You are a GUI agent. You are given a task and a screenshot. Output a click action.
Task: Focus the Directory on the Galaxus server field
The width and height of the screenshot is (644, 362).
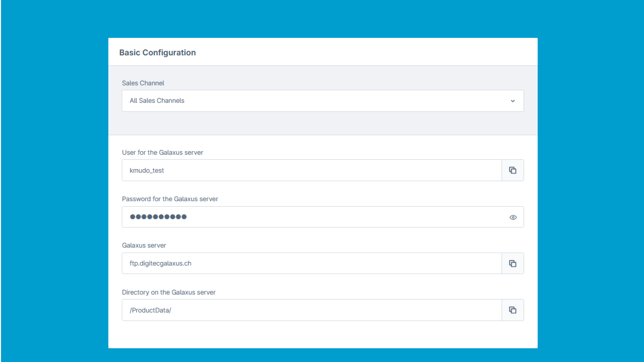(x=312, y=310)
